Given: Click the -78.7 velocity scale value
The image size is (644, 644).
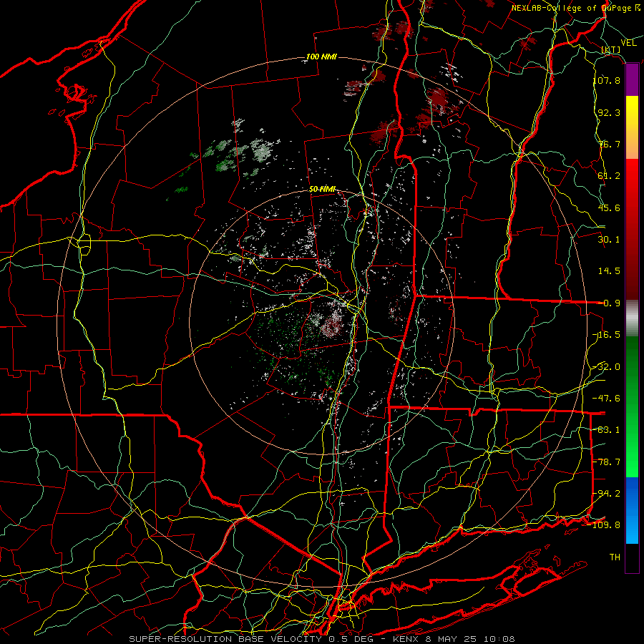Looking at the screenshot, I should 607,462.
